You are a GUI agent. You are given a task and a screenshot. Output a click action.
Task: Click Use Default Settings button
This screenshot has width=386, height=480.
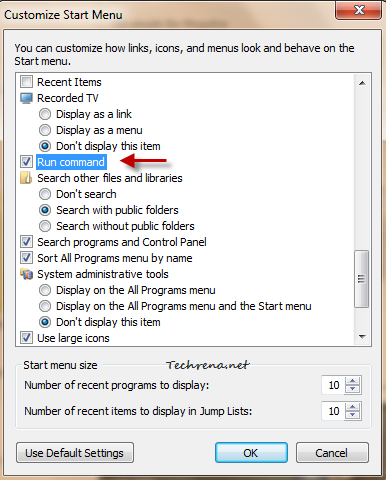pyautogui.click(x=75, y=453)
